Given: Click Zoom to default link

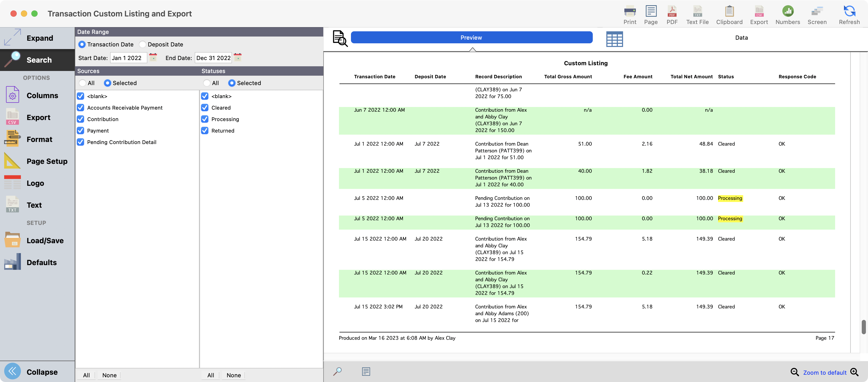Looking at the screenshot, I should click(824, 372).
